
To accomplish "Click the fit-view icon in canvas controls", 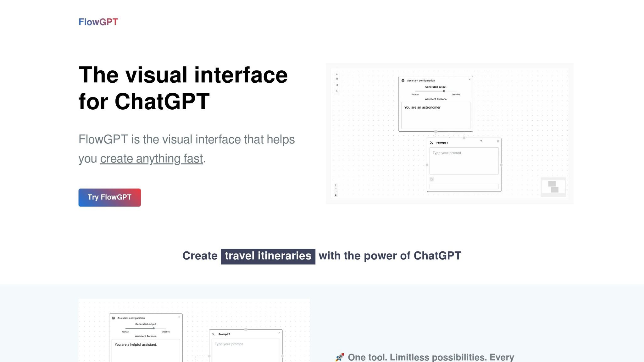I will pos(336,192).
